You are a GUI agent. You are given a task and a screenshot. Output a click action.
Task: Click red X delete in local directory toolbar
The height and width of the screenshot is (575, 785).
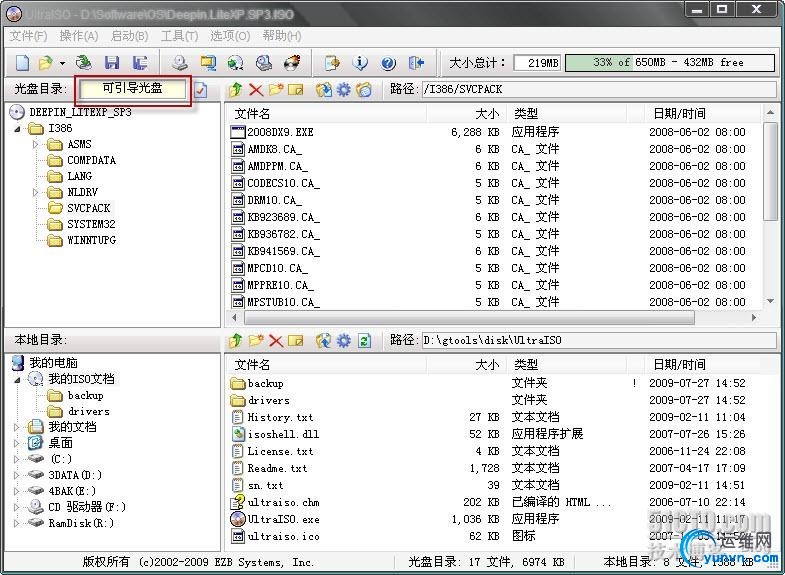[276, 341]
